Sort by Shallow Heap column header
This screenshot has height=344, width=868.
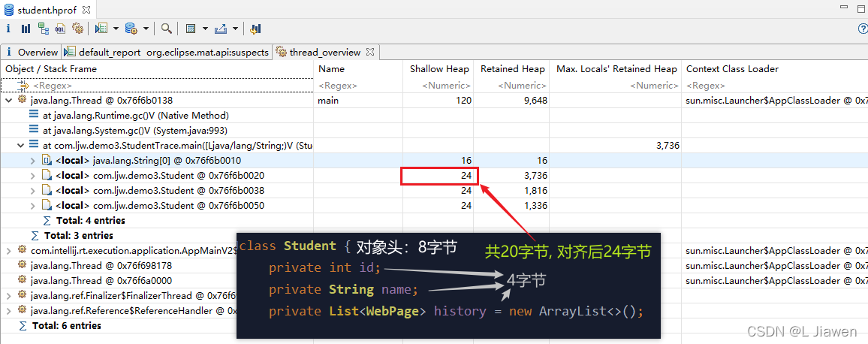click(439, 69)
